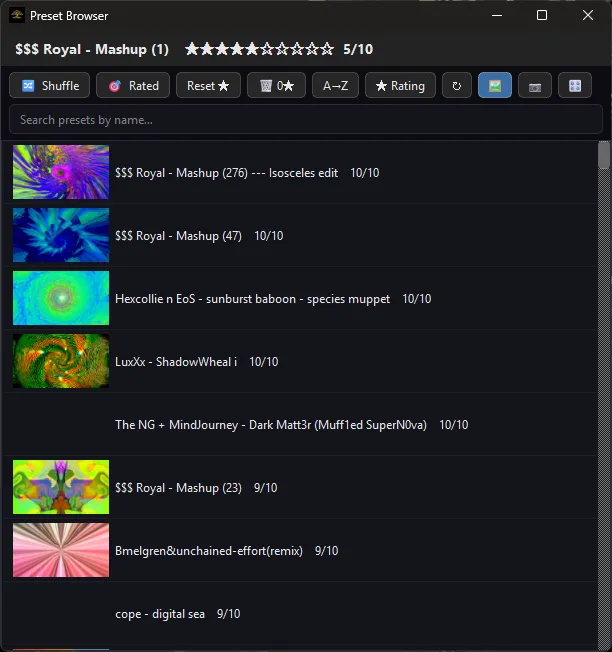The width and height of the screenshot is (612, 652).
Task: Sort presets with the A→Z button
Action: point(336,86)
